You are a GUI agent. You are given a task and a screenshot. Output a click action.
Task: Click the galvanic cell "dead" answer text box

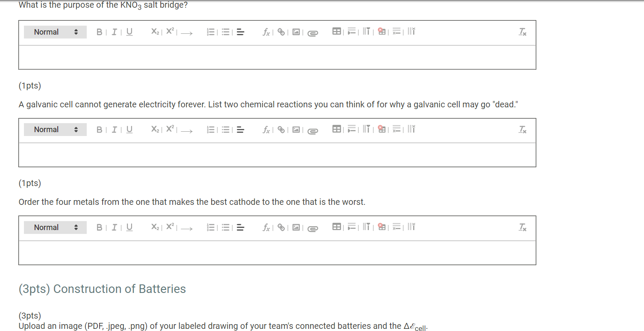[277, 155]
